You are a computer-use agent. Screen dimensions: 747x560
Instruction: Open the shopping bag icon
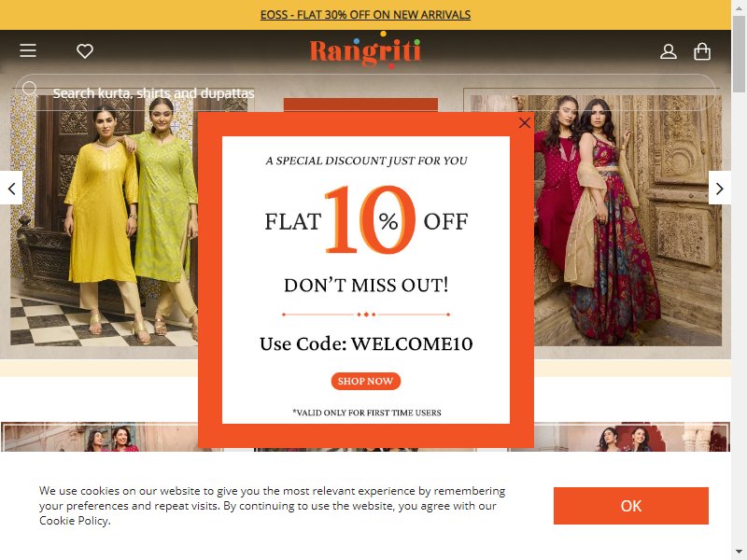click(702, 51)
